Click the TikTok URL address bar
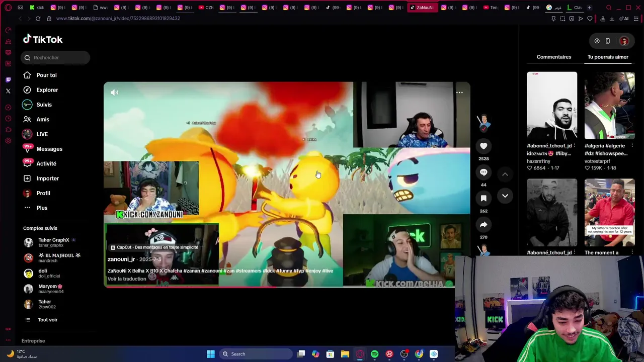Image resolution: width=644 pixels, height=362 pixels. [x=118, y=19]
